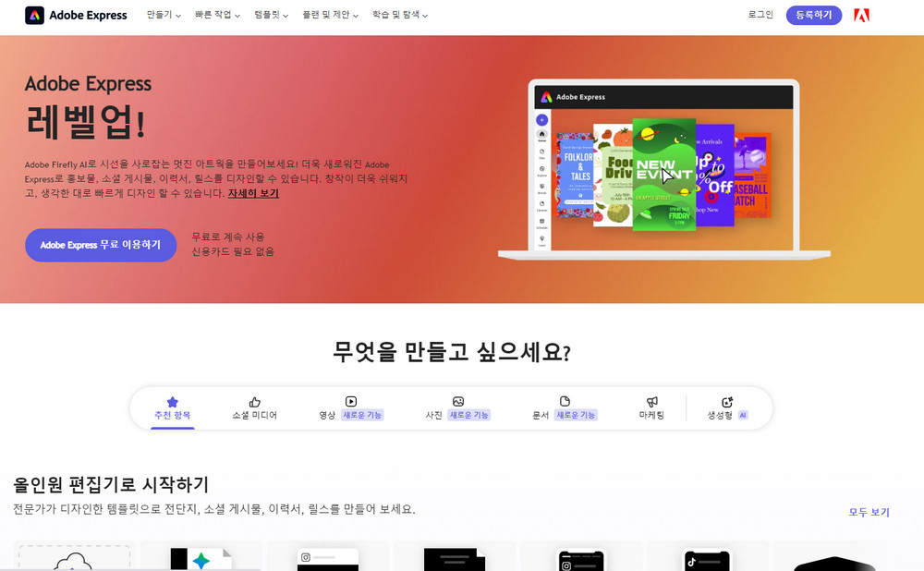924x571 pixels.
Task: Click the FOLKLORE & TALES template thumbnail
Action: [x=575, y=175]
